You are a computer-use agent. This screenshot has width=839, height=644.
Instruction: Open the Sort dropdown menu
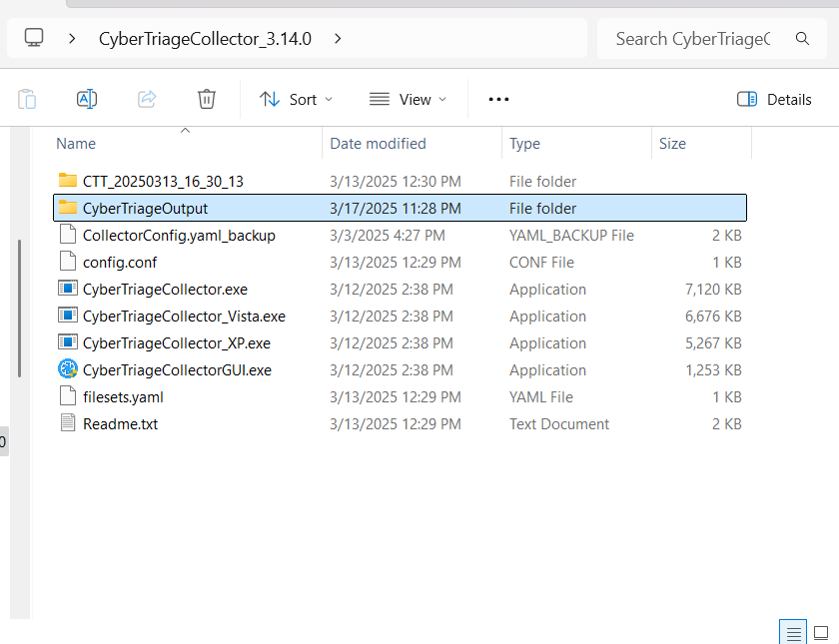pyautogui.click(x=297, y=100)
